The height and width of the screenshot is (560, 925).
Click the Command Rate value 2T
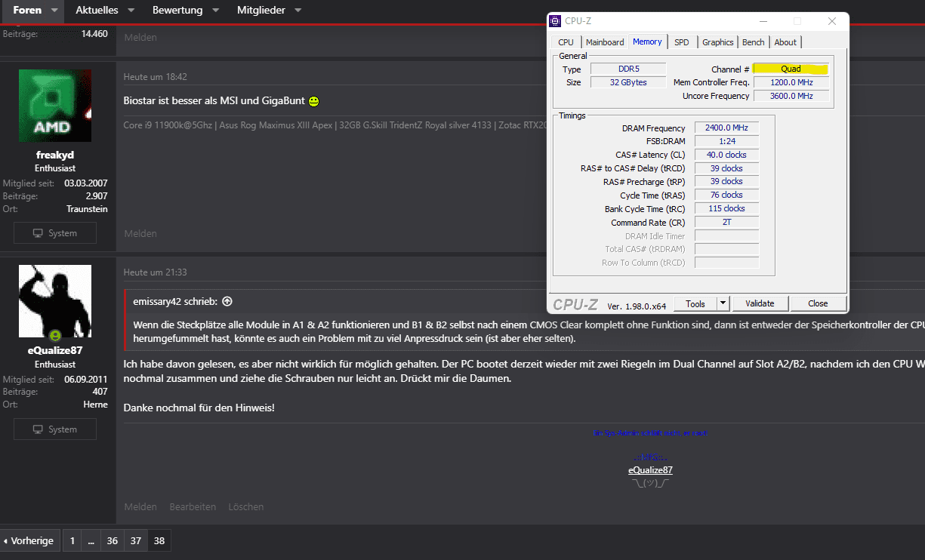tap(726, 222)
